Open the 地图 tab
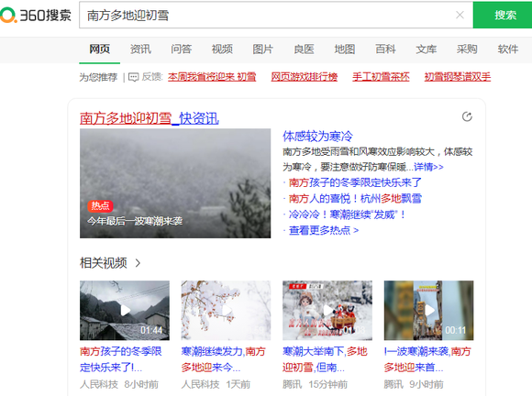The height and width of the screenshot is (396, 532). pyautogui.click(x=345, y=49)
